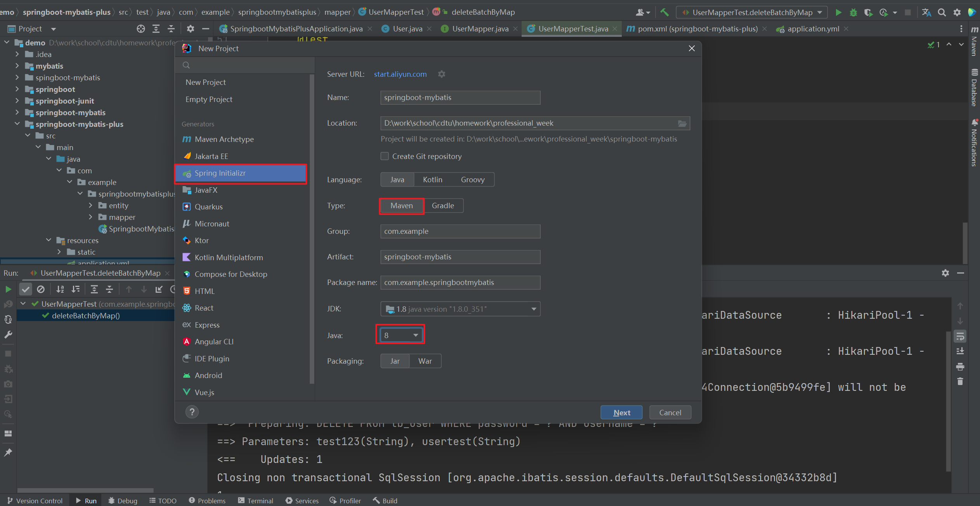Image resolution: width=980 pixels, height=506 pixels.
Task: Collapse all icon in Project panel header
Action: tap(171, 29)
